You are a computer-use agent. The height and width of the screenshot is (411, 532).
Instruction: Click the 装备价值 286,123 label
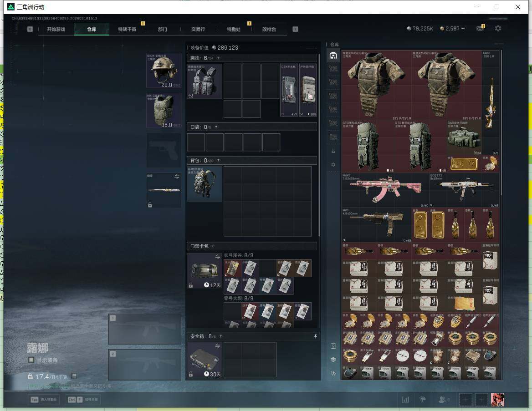pos(214,47)
